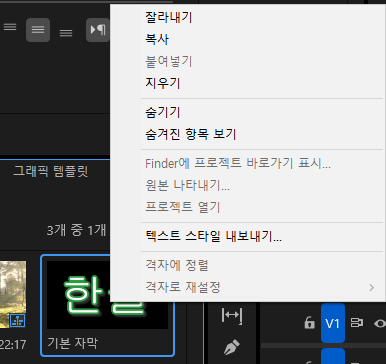This screenshot has height=364, width=386.
Task: Click the 기본 자막 name label
Action: 73,343
